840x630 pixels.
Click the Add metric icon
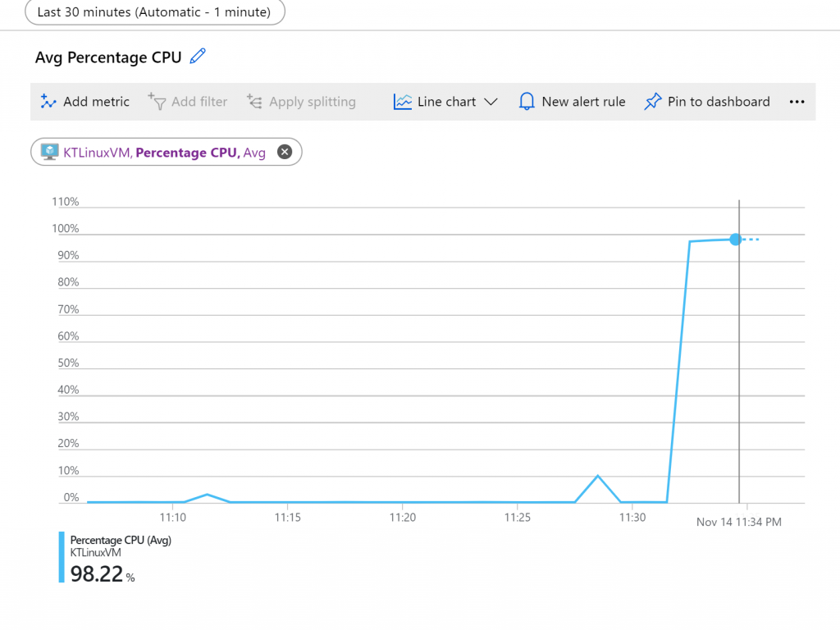click(48, 102)
